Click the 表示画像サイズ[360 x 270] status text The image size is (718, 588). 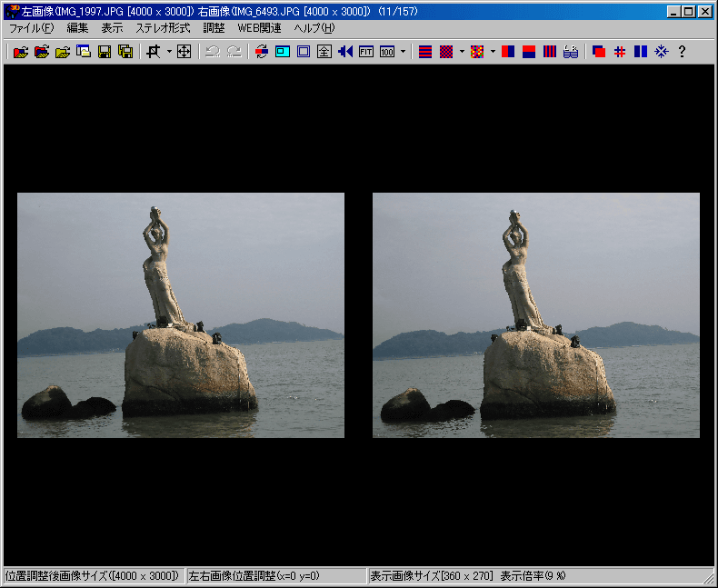tap(432, 575)
